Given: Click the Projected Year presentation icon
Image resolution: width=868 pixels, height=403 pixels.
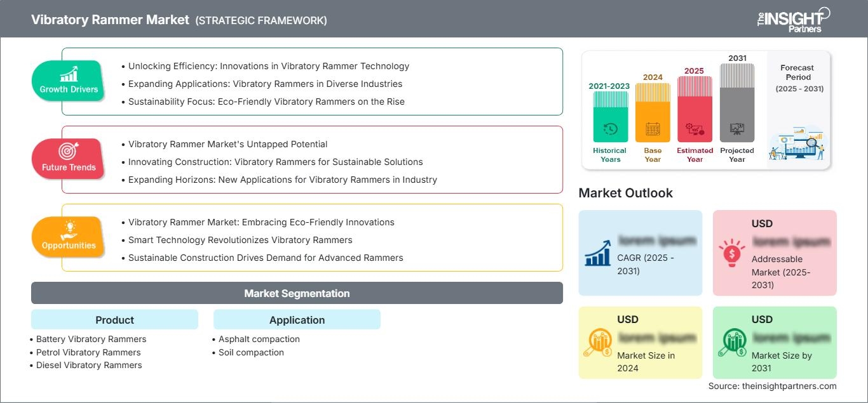Looking at the screenshot, I should 737,129.
